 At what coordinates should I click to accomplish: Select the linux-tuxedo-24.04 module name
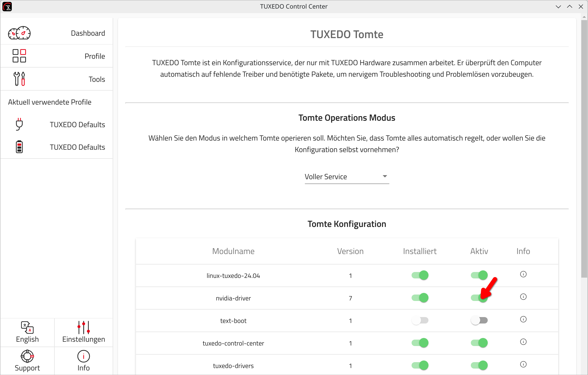pos(233,276)
